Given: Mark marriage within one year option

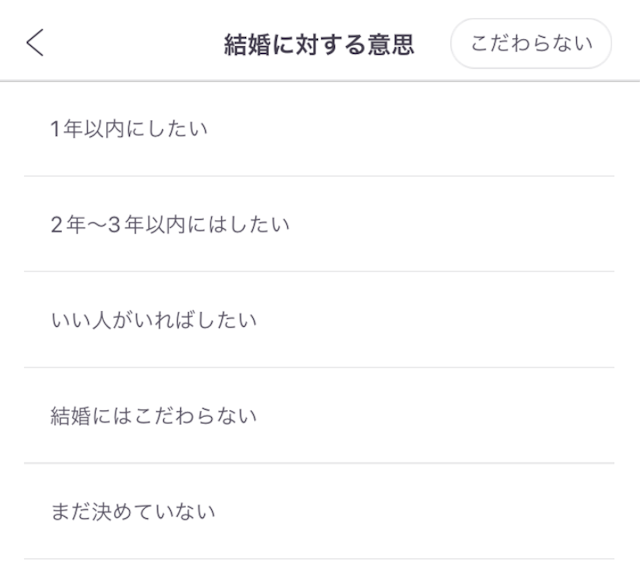Looking at the screenshot, I should click(320, 129).
